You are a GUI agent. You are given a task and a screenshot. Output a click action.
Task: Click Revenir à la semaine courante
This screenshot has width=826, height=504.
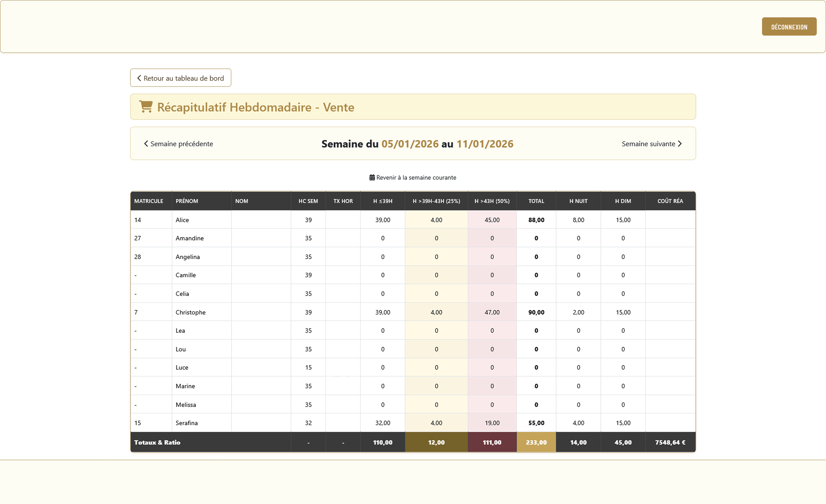point(413,177)
